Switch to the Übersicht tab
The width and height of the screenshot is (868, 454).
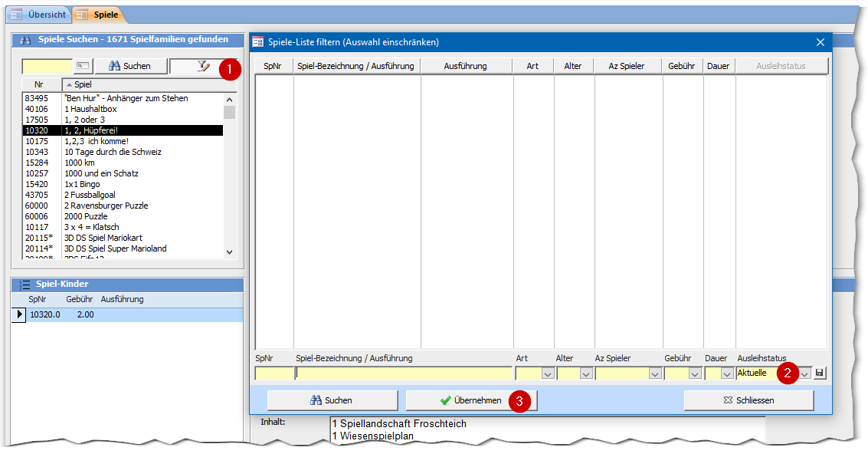click(39, 15)
